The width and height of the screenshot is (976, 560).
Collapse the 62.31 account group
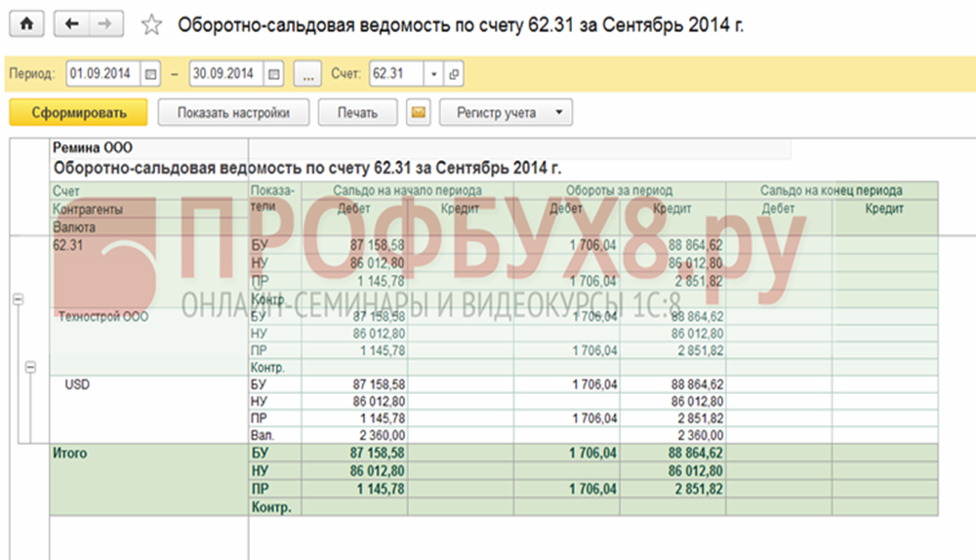pyautogui.click(x=19, y=300)
